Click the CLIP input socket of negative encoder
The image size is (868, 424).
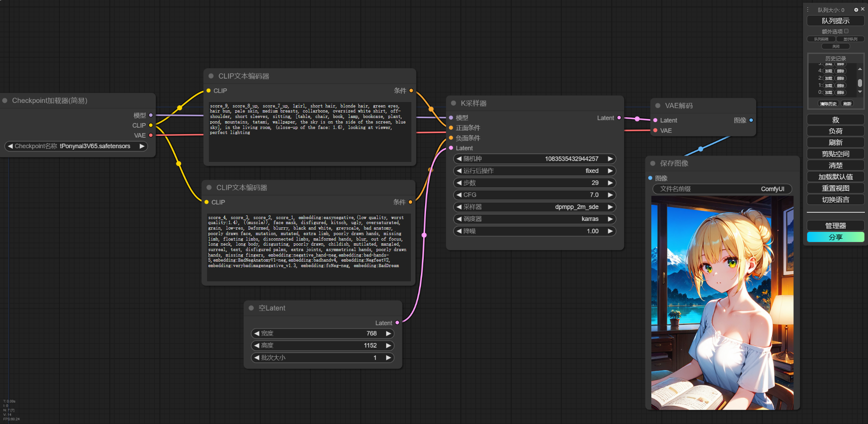point(207,202)
